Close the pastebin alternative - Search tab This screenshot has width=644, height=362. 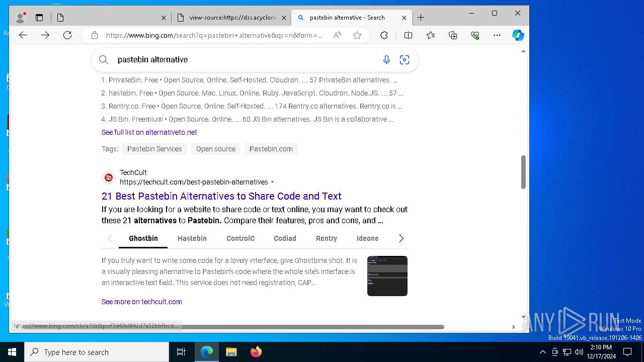(405, 18)
